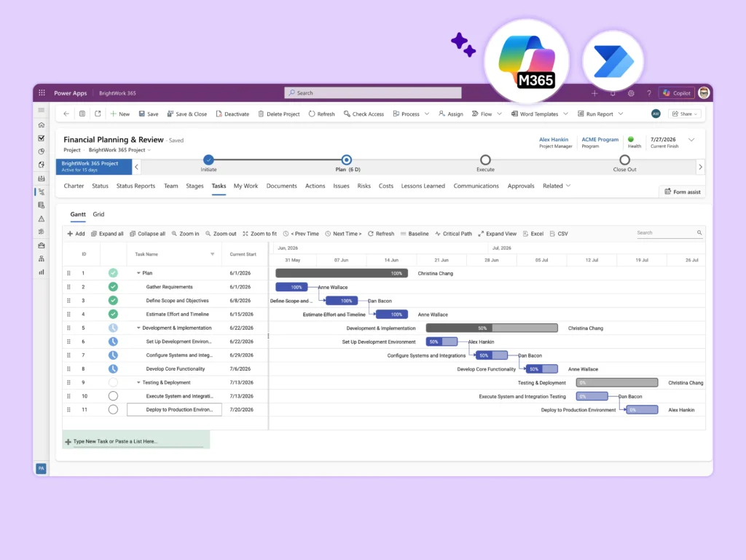Click the Assign command

point(450,114)
